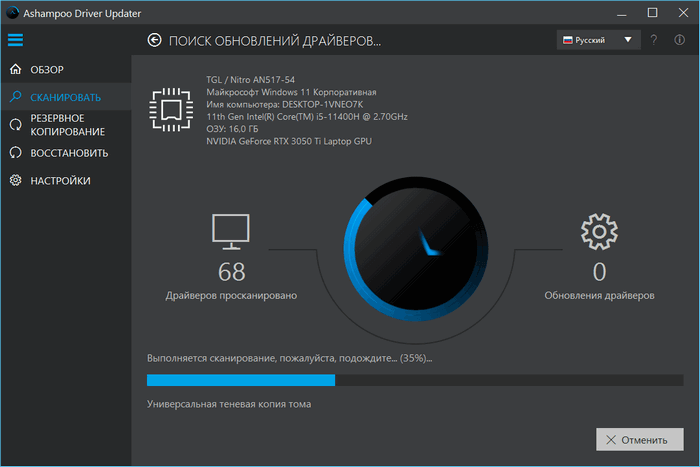Click the back arrow next to the heading
Image resolution: width=700 pixels, height=467 pixels.
click(x=154, y=40)
